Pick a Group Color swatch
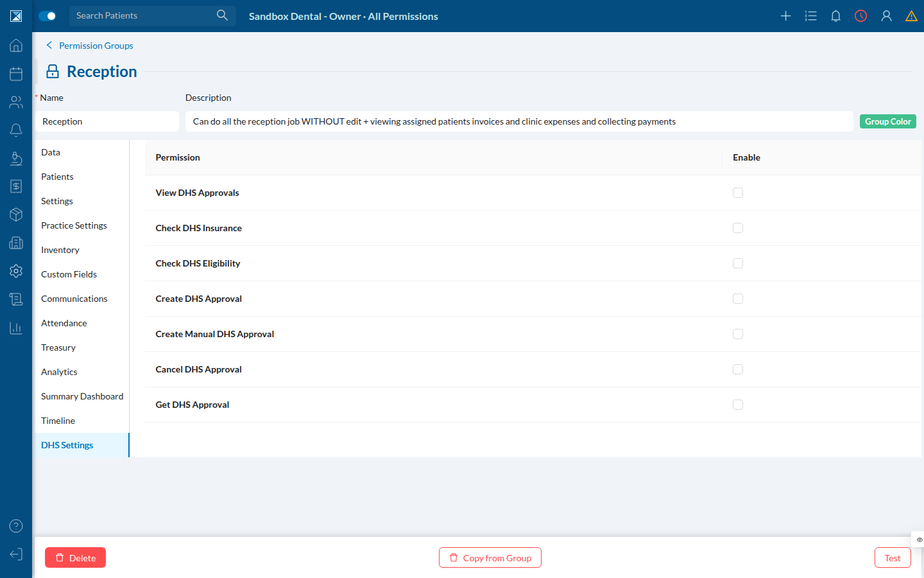 [x=887, y=121]
